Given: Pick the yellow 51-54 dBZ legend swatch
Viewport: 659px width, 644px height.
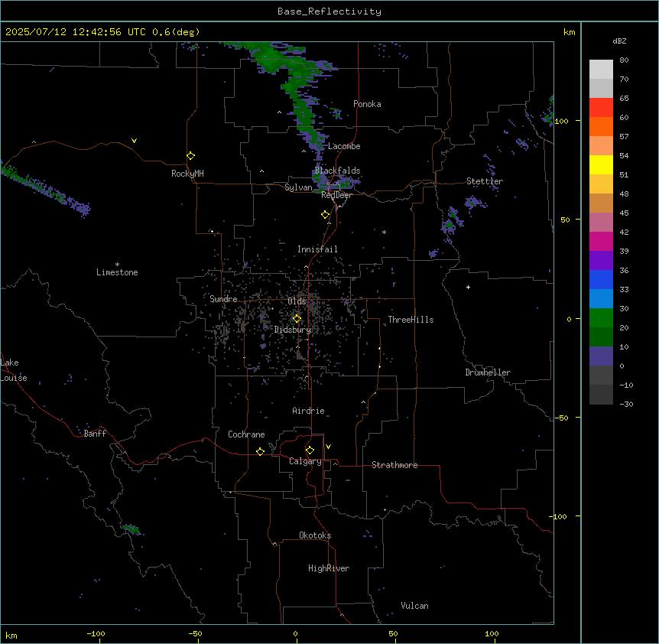Looking at the screenshot, I should [601, 164].
